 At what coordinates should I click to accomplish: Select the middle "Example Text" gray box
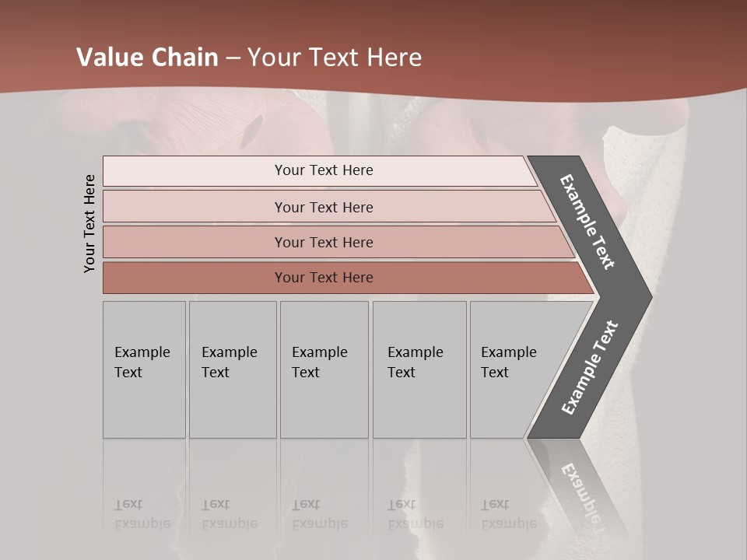(324, 369)
